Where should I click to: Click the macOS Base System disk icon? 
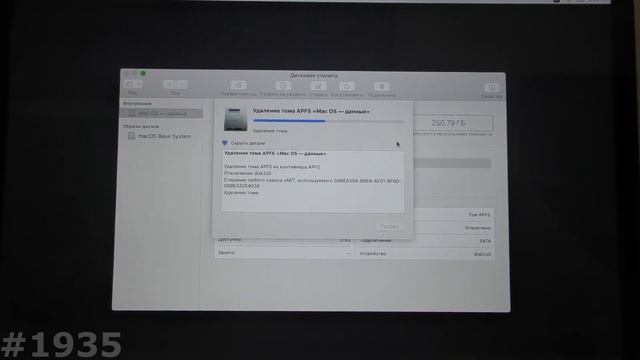(131, 136)
